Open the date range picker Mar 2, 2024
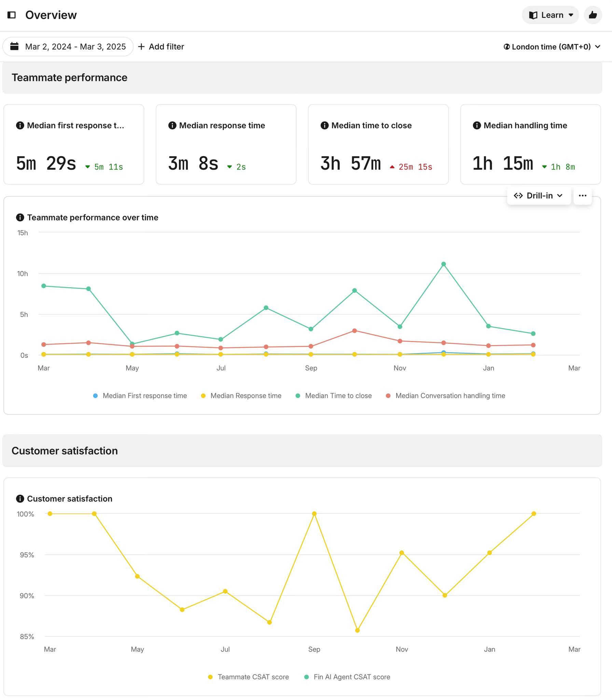The width and height of the screenshot is (612, 700). point(68,46)
